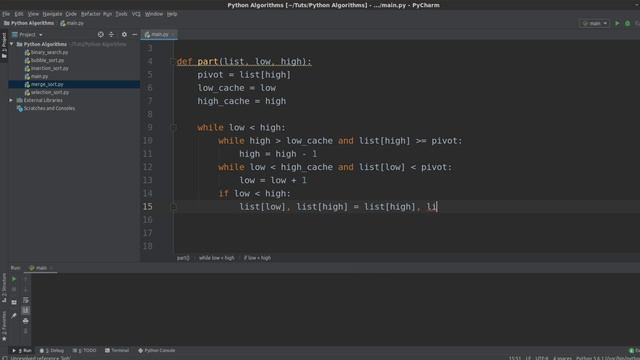640x360 pixels.
Task: Open the Edit menu
Action: coord(19,14)
